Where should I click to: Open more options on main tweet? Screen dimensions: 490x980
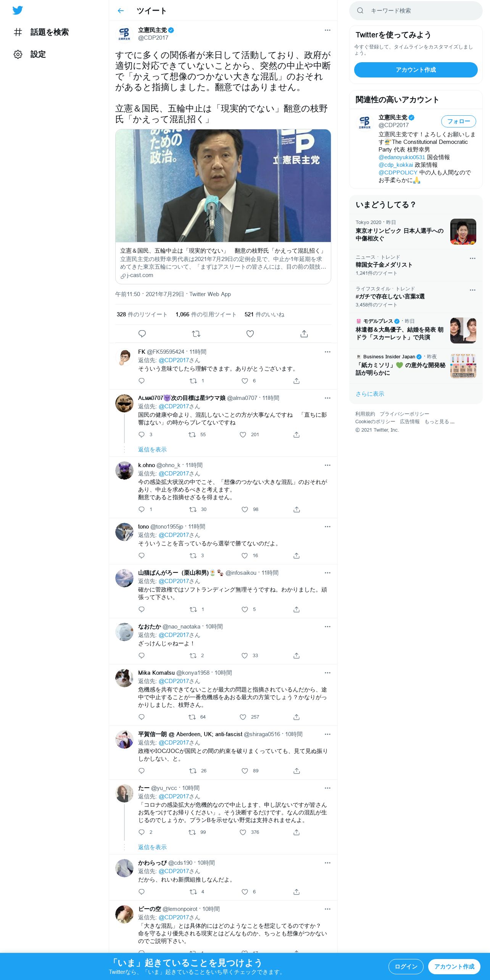click(x=327, y=30)
